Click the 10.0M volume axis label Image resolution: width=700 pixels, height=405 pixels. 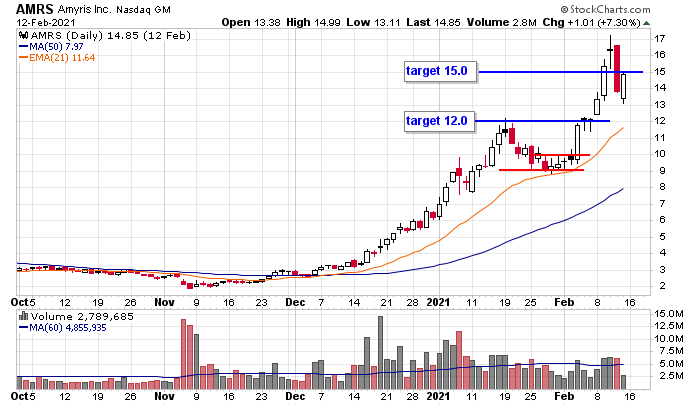668,338
